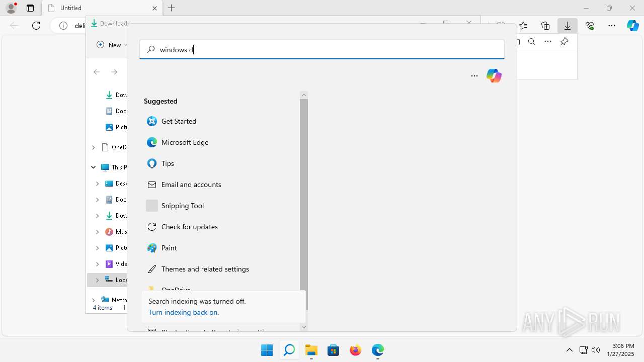Expand Music folder in navigation tree
The image size is (644, 362).
click(x=97, y=232)
